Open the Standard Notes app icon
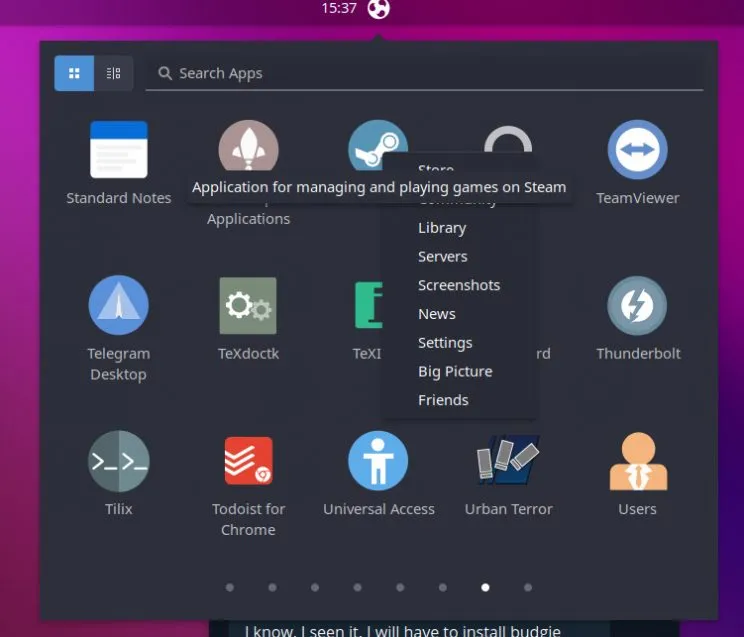This screenshot has width=744, height=637. pyautogui.click(x=119, y=150)
